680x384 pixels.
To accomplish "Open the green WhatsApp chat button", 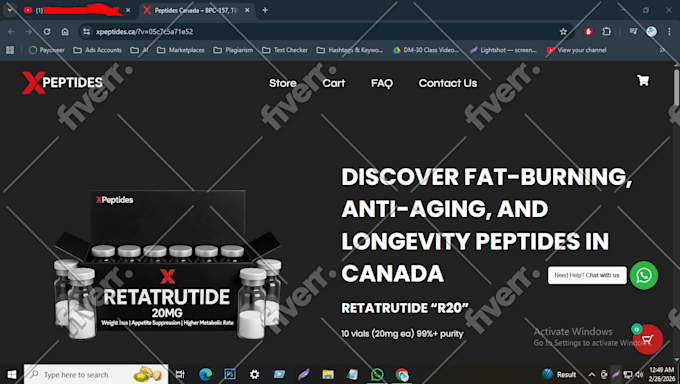I will click(644, 275).
